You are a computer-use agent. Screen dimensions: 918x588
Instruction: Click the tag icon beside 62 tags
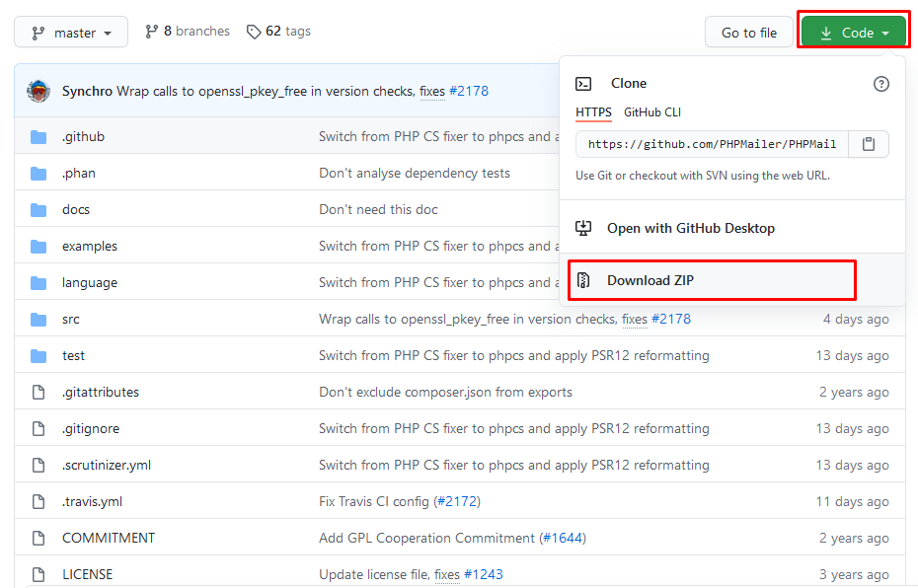(x=254, y=32)
